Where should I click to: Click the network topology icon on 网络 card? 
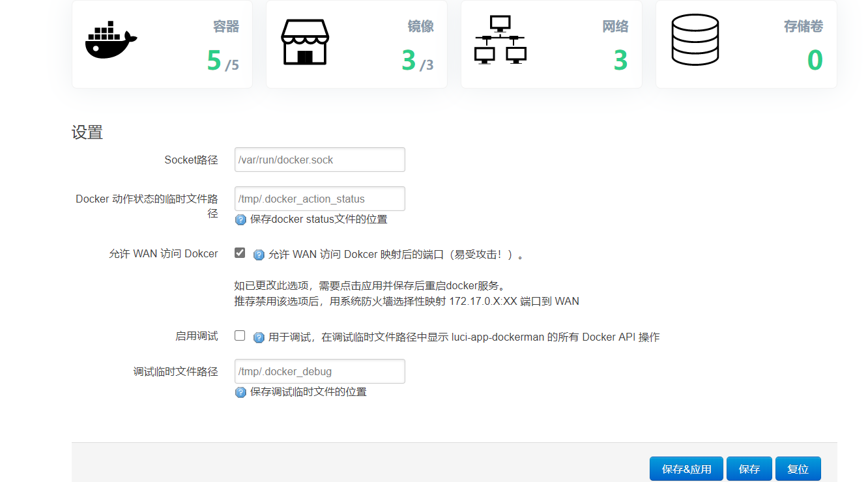pos(499,39)
